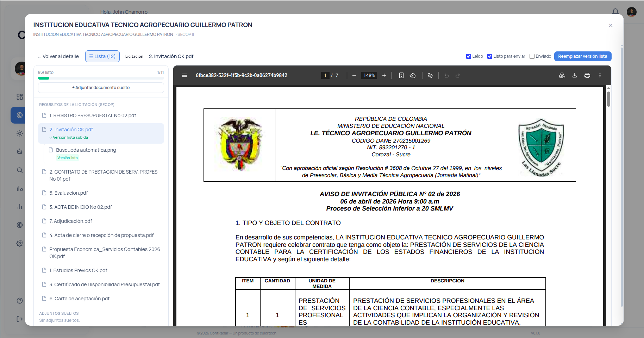Open the Lista (12) button

click(102, 56)
